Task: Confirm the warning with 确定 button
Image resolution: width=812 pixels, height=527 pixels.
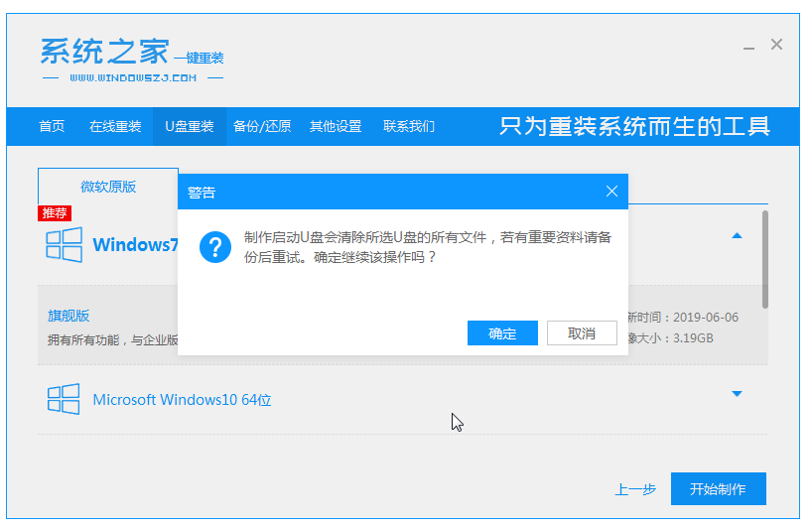Action: click(502, 332)
